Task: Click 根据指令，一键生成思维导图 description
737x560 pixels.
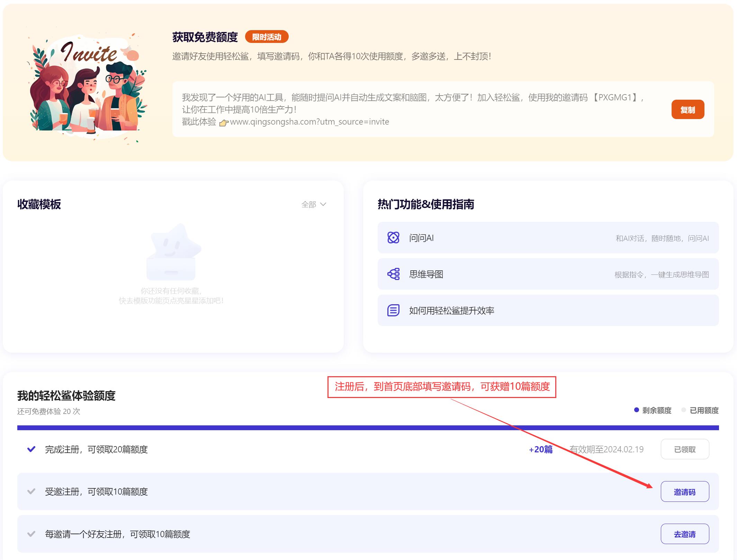Action: [x=662, y=275]
